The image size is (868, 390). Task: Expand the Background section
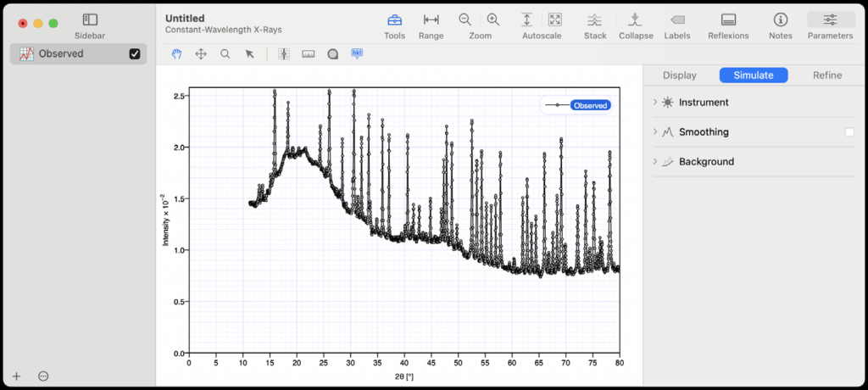click(x=656, y=162)
